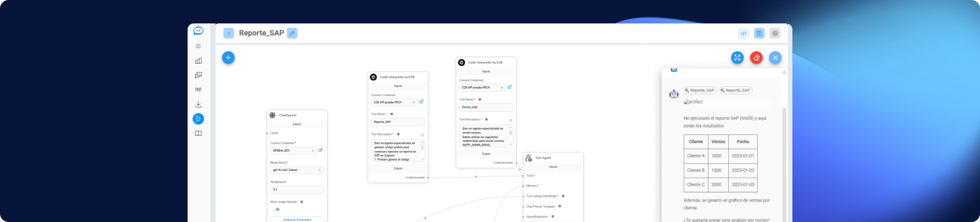This screenshot has width=980, height=222.
Task: Edit credential on Envios_mail Code Interpreter node
Action: pyautogui.click(x=510, y=87)
